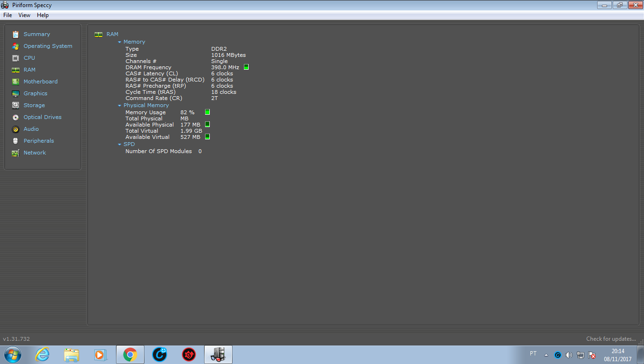Viewport: 644px width, 364px height.
Task: Collapse the Physical Memory section arrow
Action: tap(120, 106)
